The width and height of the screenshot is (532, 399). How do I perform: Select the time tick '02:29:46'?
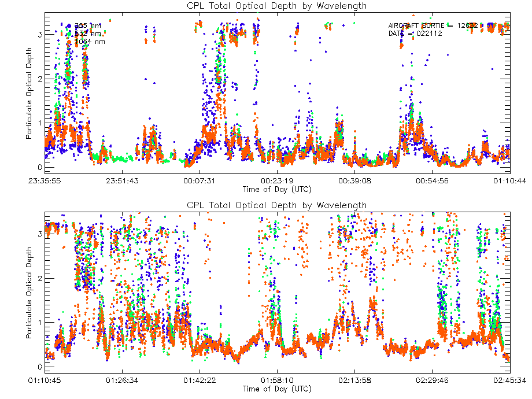pos(433,380)
